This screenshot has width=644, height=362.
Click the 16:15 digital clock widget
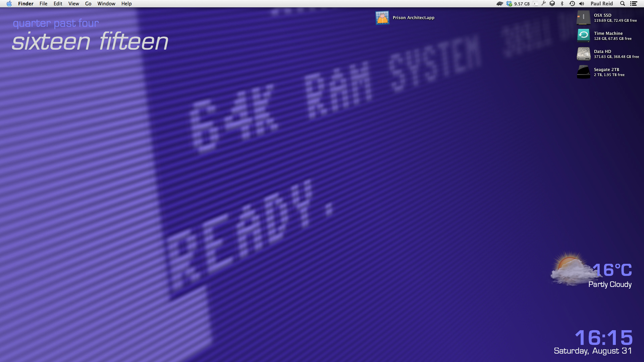tap(604, 337)
